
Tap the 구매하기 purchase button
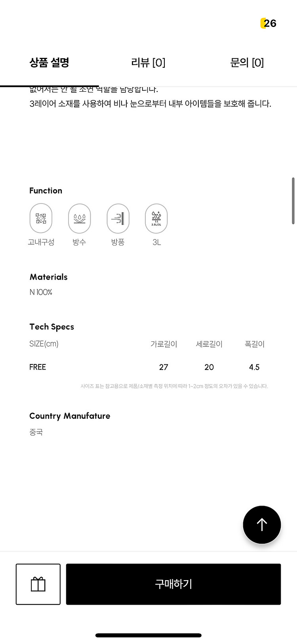(173, 584)
